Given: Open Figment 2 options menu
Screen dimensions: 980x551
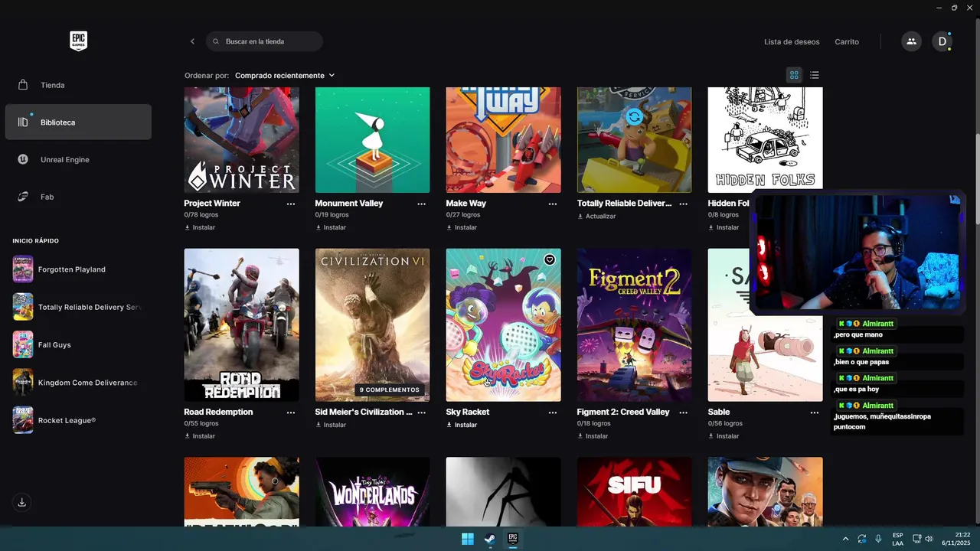Looking at the screenshot, I should 684,412.
